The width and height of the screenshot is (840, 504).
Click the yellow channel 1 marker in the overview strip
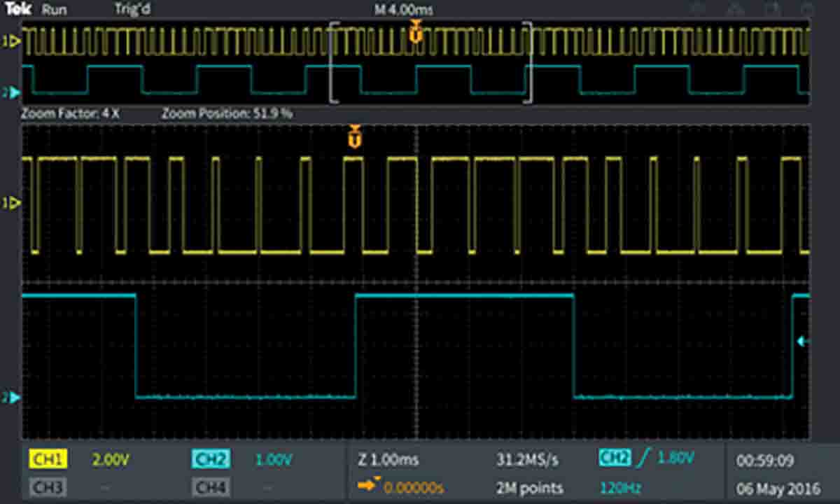tap(11, 42)
